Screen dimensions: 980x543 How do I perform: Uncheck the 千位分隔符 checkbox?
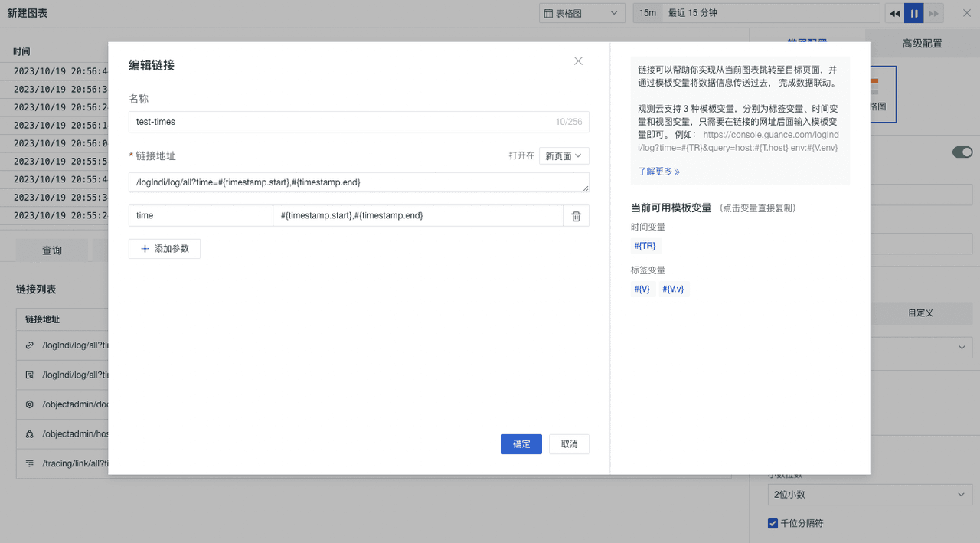tap(773, 524)
